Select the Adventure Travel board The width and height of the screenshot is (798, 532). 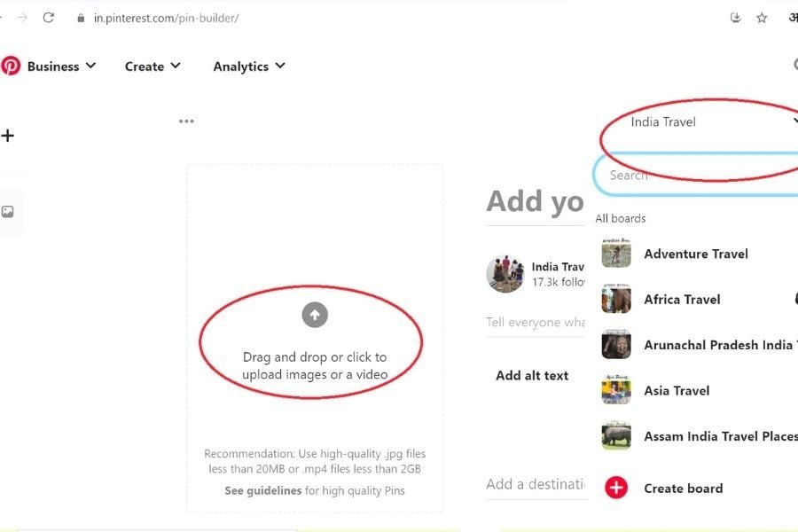click(696, 254)
